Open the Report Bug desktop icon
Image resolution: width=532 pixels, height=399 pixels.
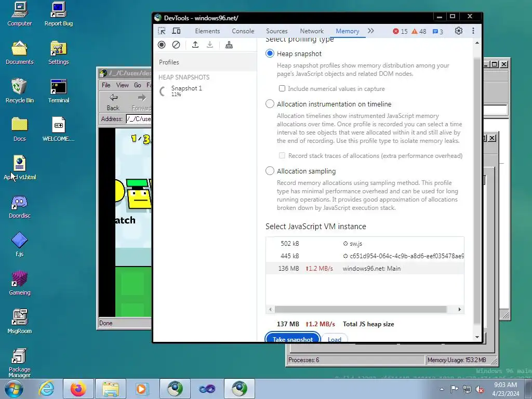[59, 14]
